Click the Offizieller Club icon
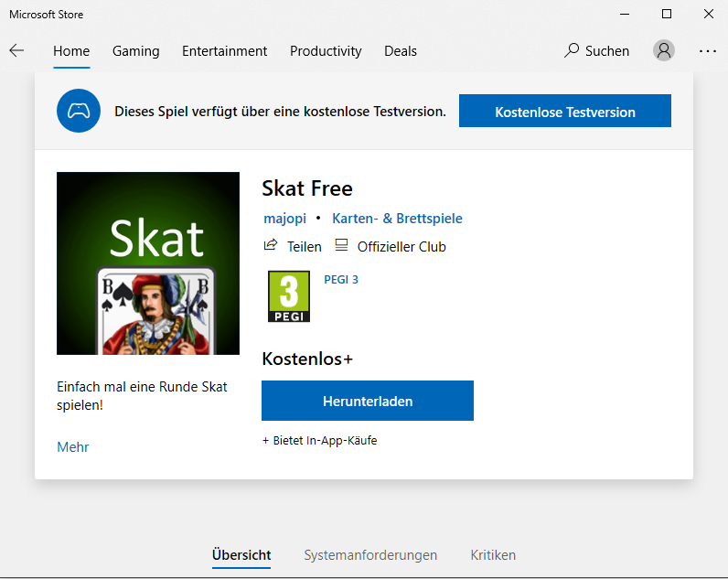 click(342, 246)
